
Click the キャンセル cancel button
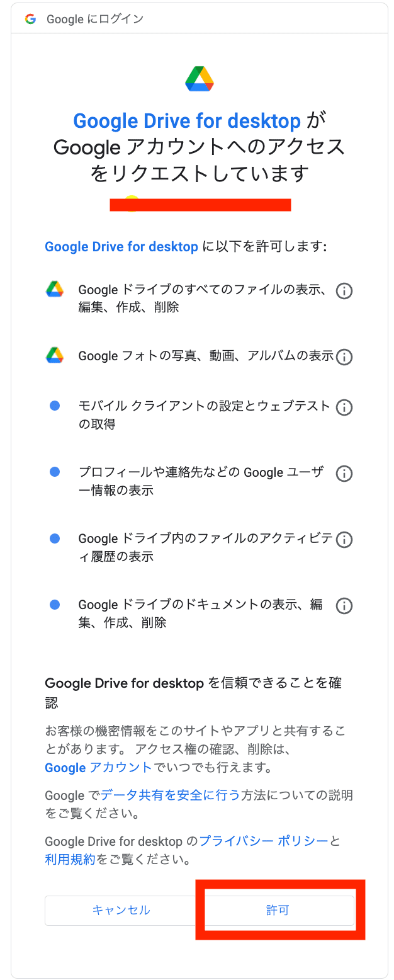(x=121, y=910)
